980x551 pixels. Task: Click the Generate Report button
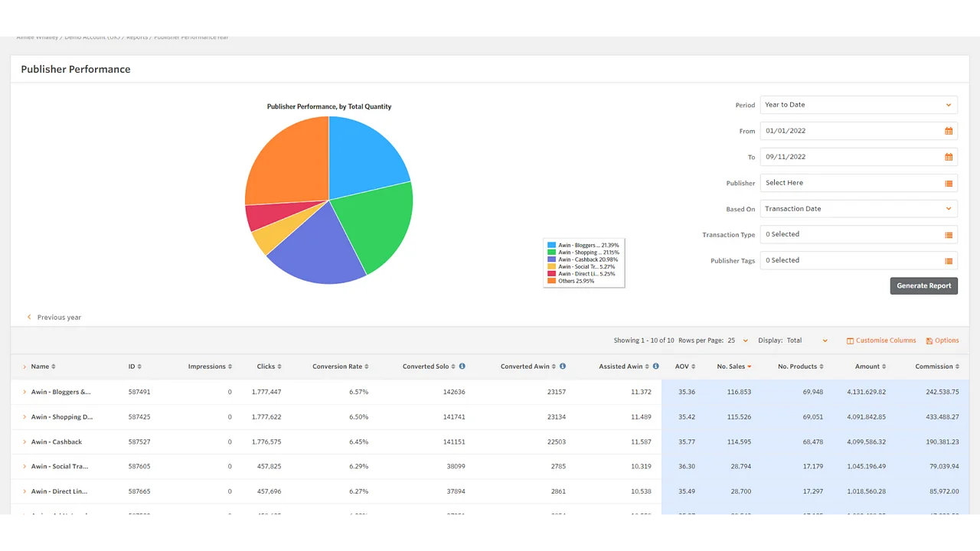click(923, 285)
